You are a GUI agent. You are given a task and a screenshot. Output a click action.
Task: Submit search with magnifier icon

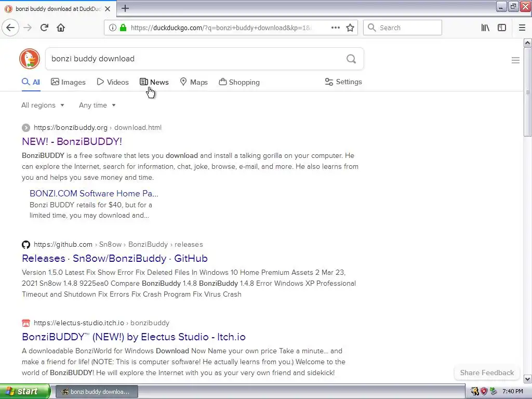(x=351, y=59)
